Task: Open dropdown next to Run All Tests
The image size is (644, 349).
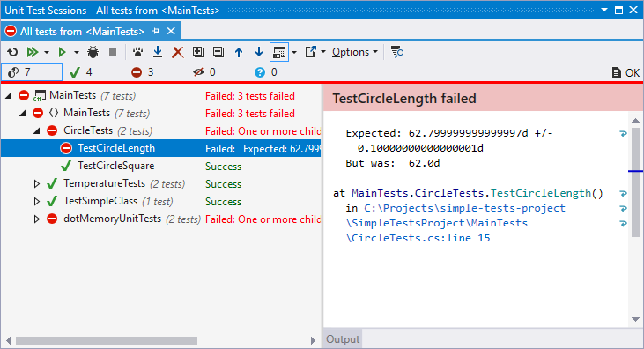Action: [47, 52]
